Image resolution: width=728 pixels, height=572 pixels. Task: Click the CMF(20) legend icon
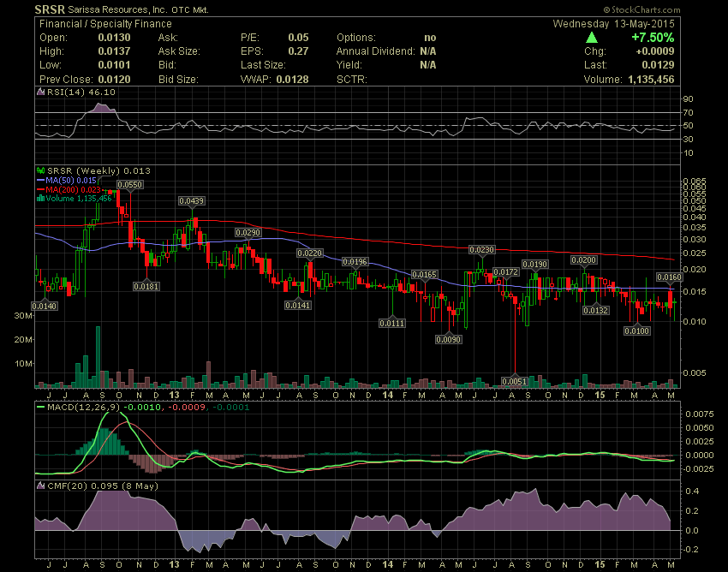(41, 486)
